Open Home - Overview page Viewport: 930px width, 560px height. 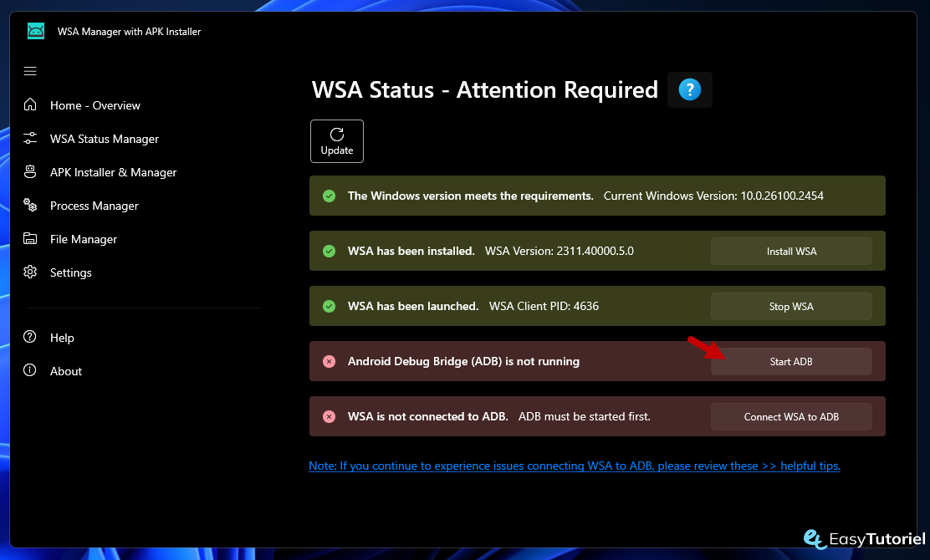[x=95, y=105]
